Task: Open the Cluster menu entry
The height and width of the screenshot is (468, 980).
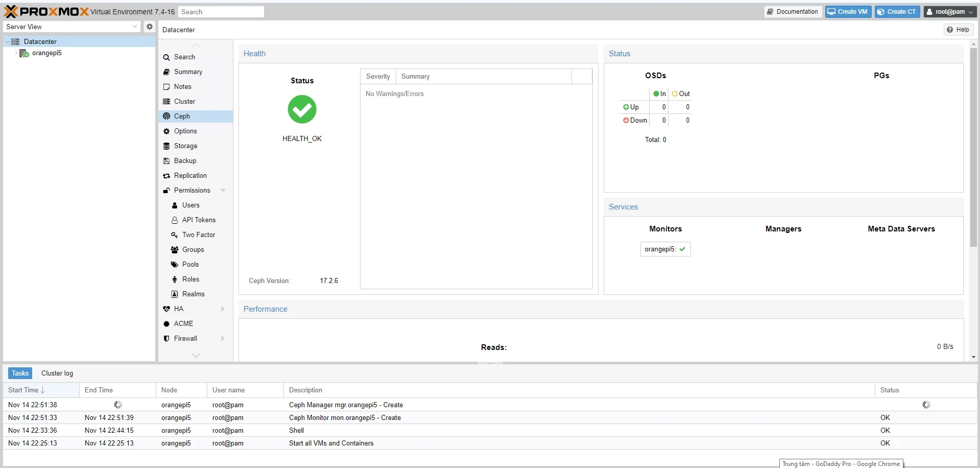Action: [196, 102]
